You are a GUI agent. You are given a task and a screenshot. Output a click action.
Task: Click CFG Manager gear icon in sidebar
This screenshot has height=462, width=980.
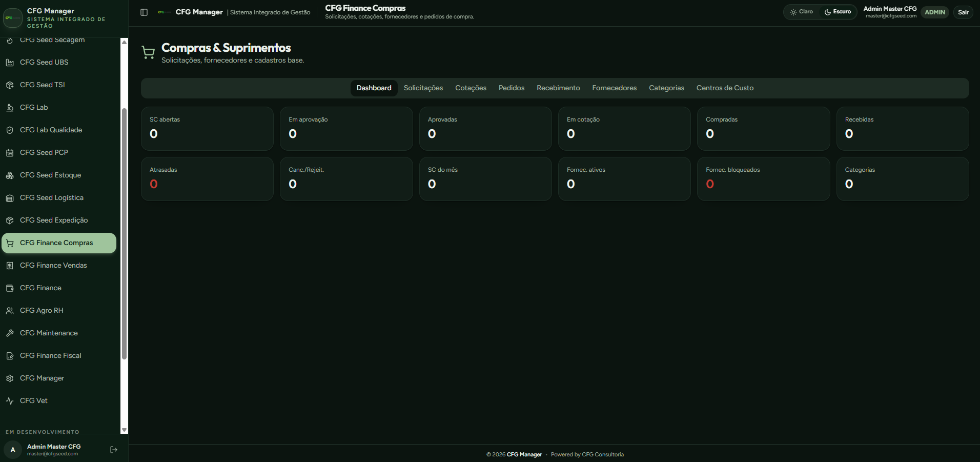coord(10,378)
